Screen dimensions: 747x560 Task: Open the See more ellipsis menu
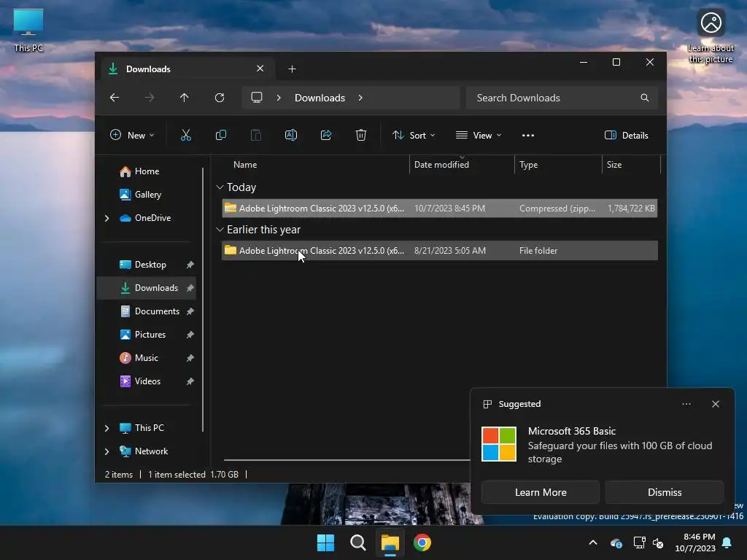click(528, 135)
